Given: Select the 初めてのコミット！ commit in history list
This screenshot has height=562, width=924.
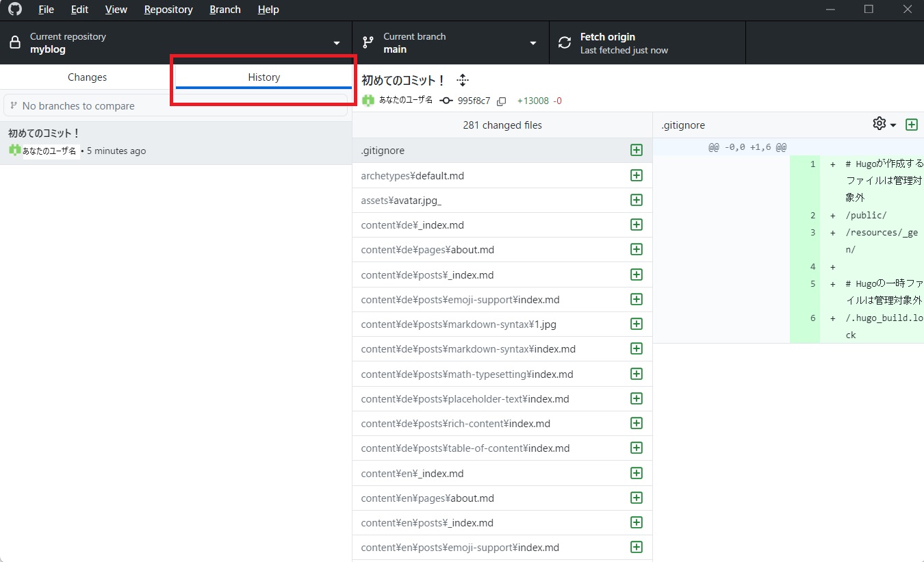Looking at the screenshot, I should pos(176,142).
